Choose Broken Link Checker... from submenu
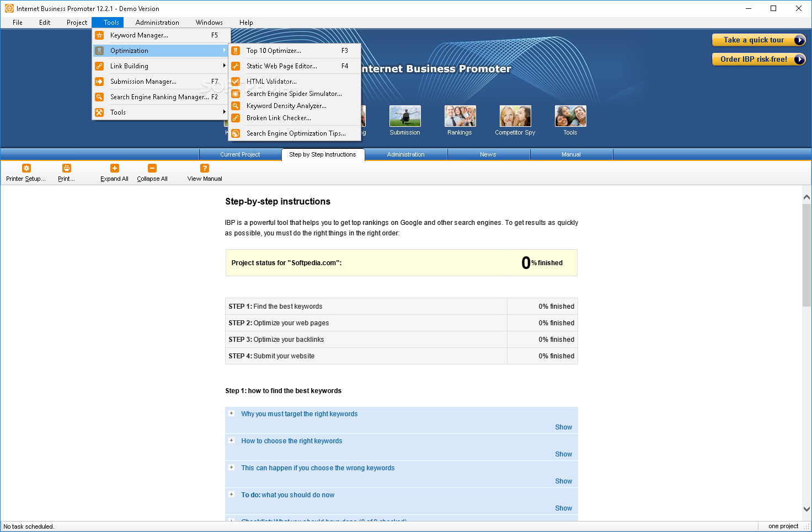The height and width of the screenshot is (532, 812). (295, 118)
